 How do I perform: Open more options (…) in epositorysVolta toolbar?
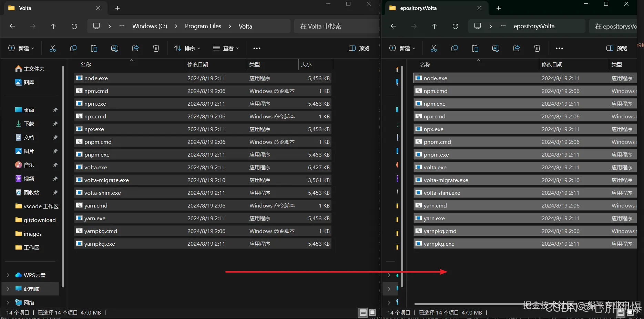tap(559, 48)
